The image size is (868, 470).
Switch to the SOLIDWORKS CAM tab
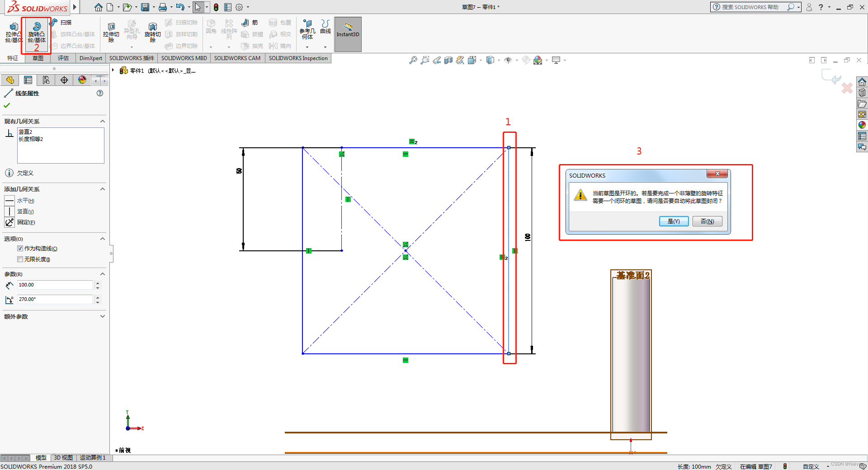pos(237,58)
